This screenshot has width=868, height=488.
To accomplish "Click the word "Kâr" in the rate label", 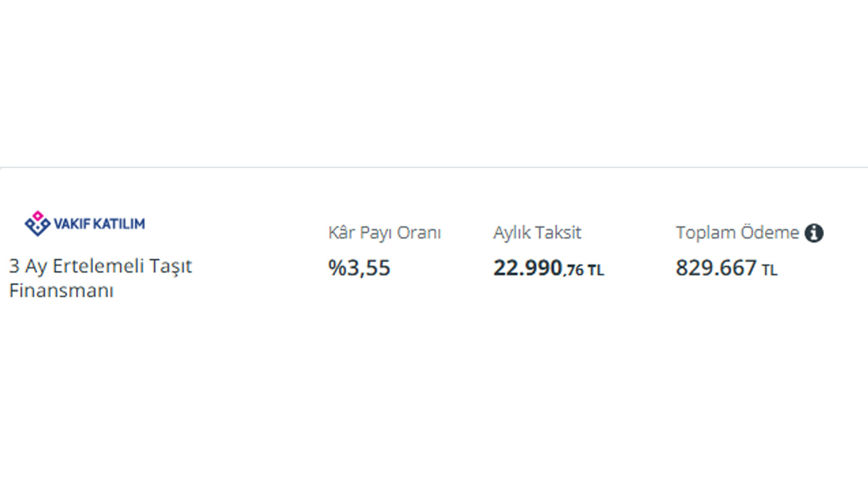I will pos(342,233).
